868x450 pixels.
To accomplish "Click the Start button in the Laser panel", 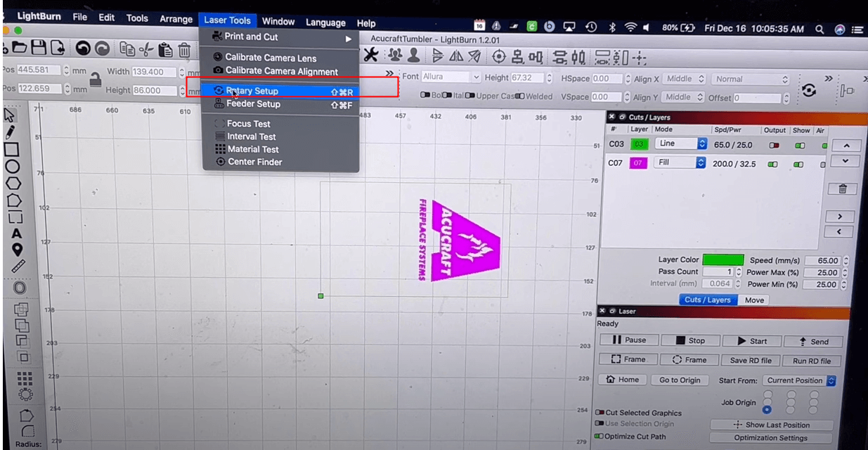I will pyautogui.click(x=751, y=341).
